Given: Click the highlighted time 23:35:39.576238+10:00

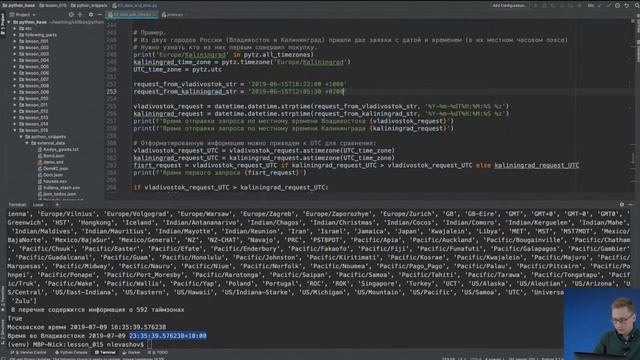Looking at the screenshot, I should (168, 336).
